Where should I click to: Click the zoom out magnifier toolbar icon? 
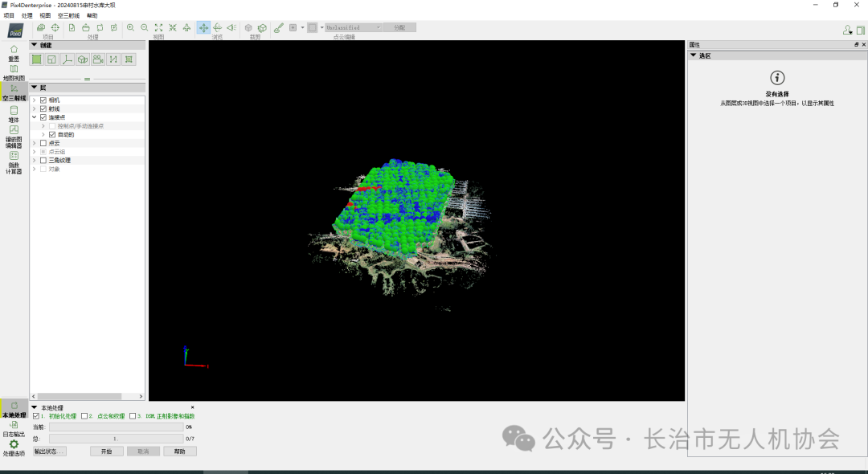(x=145, y=27)
